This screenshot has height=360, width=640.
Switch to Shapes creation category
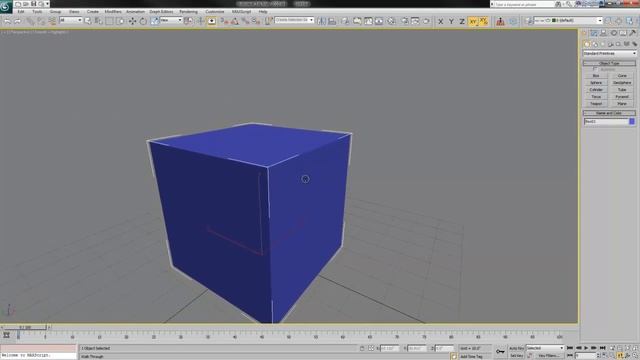596,44
